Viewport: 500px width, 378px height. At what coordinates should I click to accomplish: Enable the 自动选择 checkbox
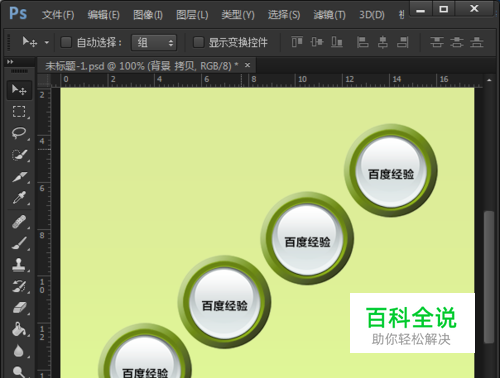tap(66, 42)
